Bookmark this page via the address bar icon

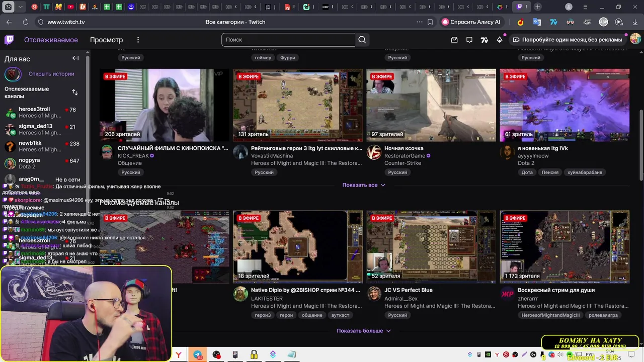[430, 22]
